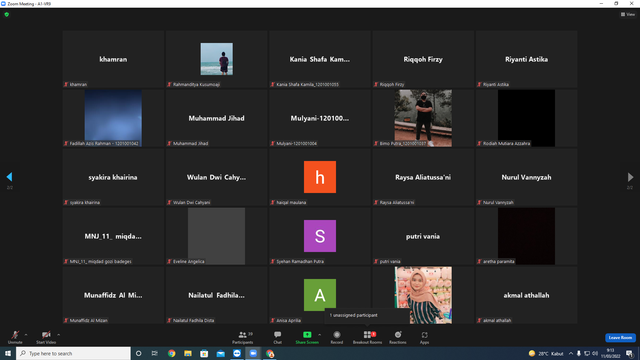Open Mail app from the taskbar
Viewport: 640px width, 360px height.
point(220,353)
